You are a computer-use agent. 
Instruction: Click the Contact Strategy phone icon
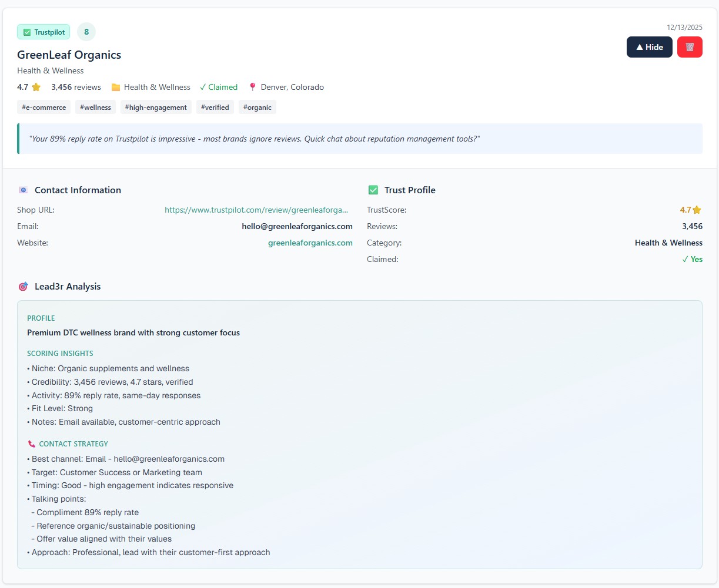tap(32, 444)
